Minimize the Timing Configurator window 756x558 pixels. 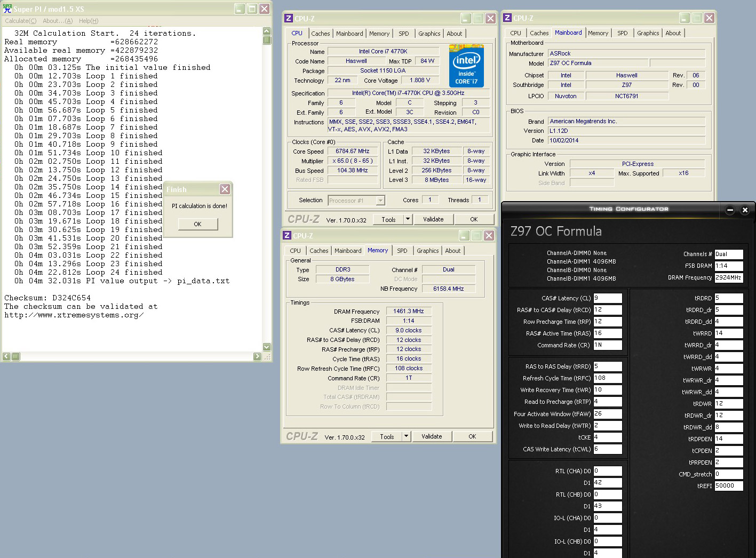730,210
